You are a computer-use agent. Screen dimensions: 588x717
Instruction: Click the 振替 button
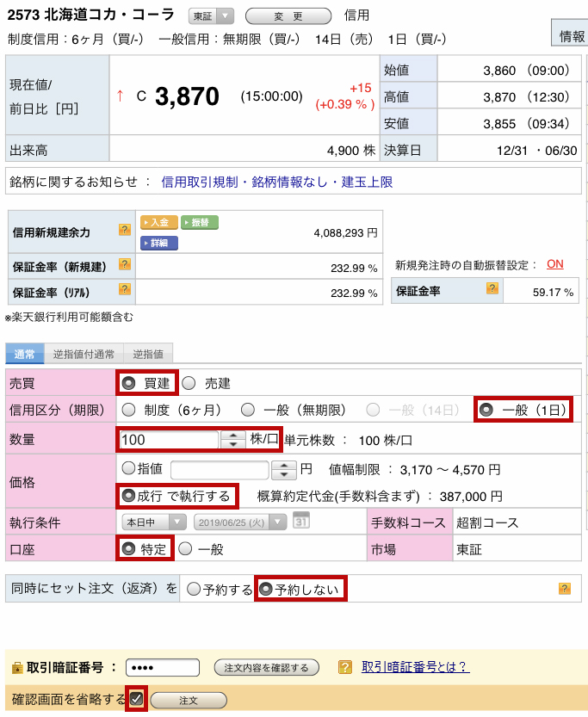point(200,222)
